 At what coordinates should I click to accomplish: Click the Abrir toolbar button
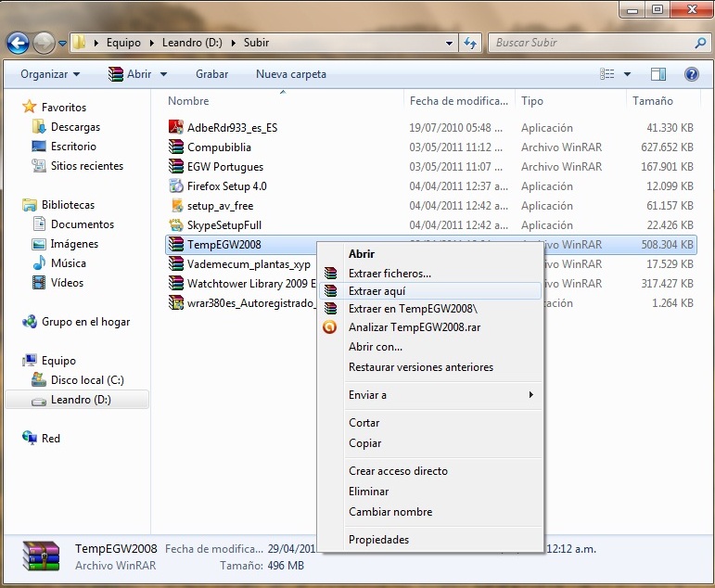point(130,74)
